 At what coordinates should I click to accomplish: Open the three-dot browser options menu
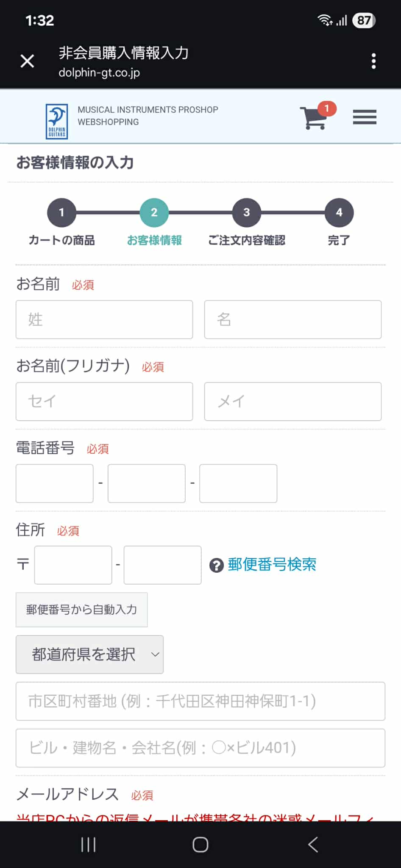click(x=373, y=61)
